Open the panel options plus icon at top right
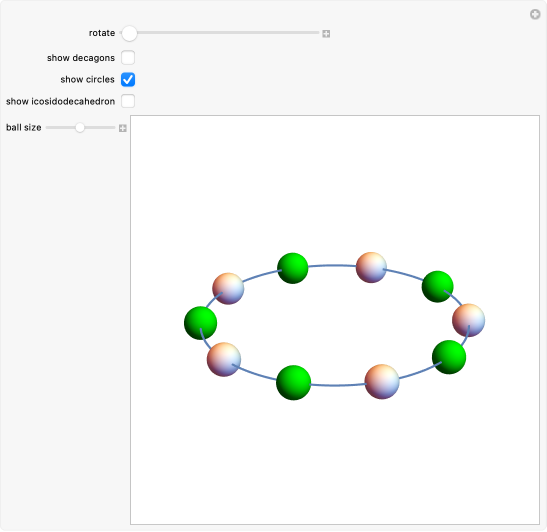Viewport: 547px width, 532px height. (535, 15)
